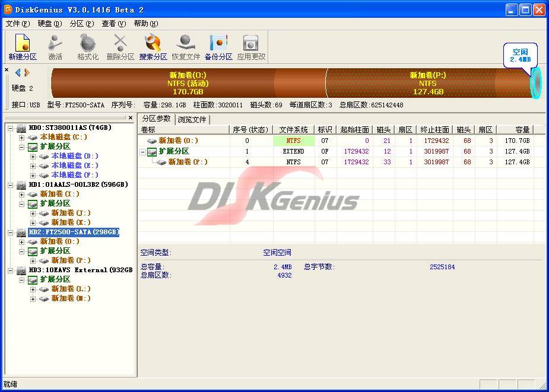Screen dimensions: 549x392
Task: Select the 分区参数 tab
Action: [x=156, y=118]
